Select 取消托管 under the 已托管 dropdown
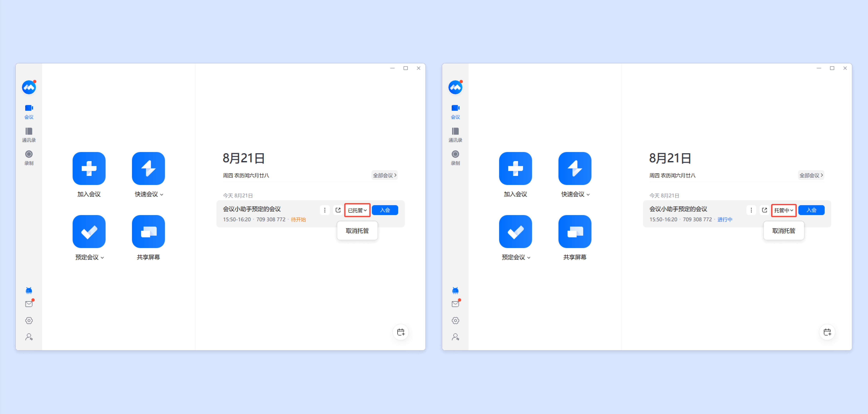868x414 pixels. (357, 231)
